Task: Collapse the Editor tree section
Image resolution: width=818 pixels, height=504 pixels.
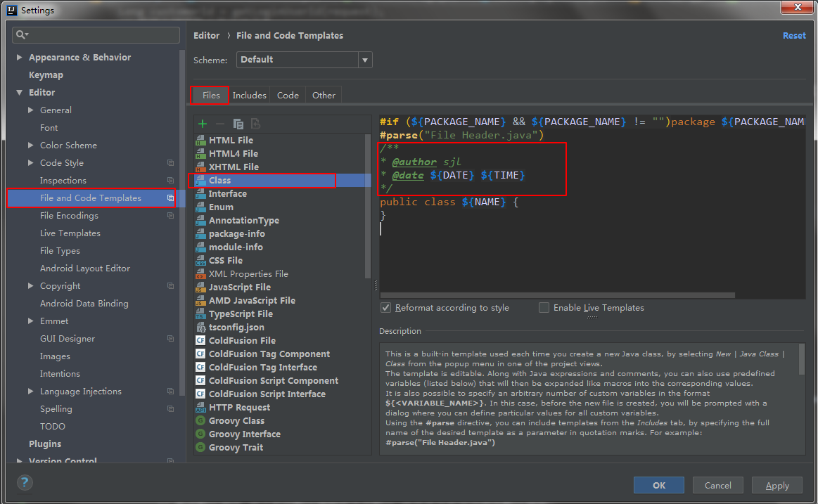Action: coord(20,93)
